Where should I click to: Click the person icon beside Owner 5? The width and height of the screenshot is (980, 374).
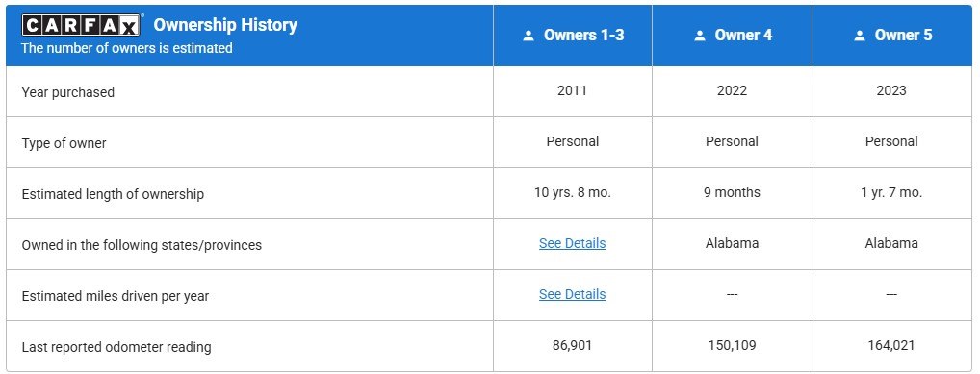tap(860, 36)
